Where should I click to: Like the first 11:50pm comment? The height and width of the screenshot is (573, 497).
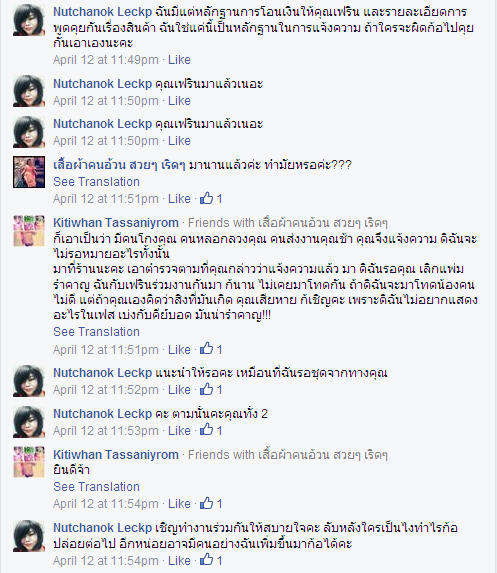click(179, 100)
